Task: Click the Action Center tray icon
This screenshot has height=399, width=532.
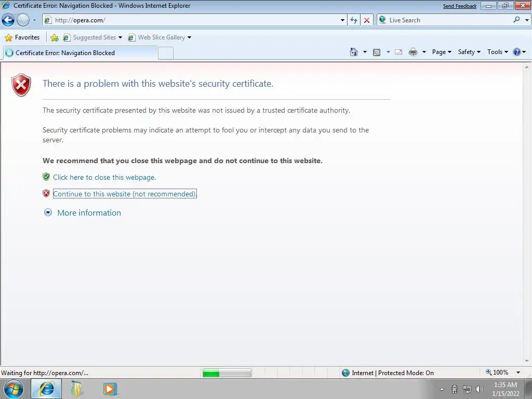Action: (455, 389)
